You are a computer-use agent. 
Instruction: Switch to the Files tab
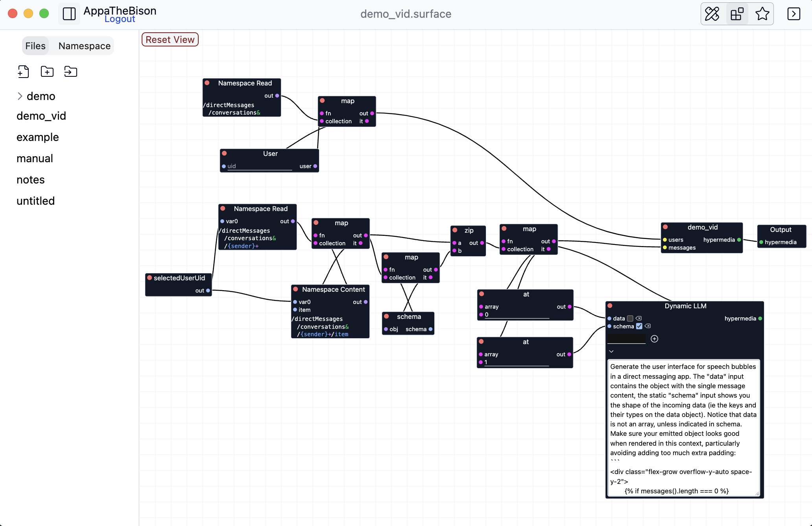pos(35,46)
